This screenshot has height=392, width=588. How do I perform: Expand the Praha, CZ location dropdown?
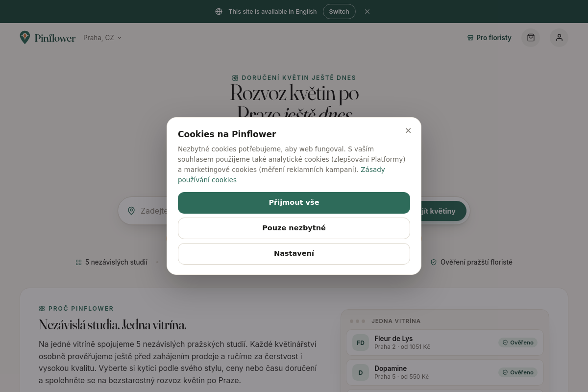[102, 38]
